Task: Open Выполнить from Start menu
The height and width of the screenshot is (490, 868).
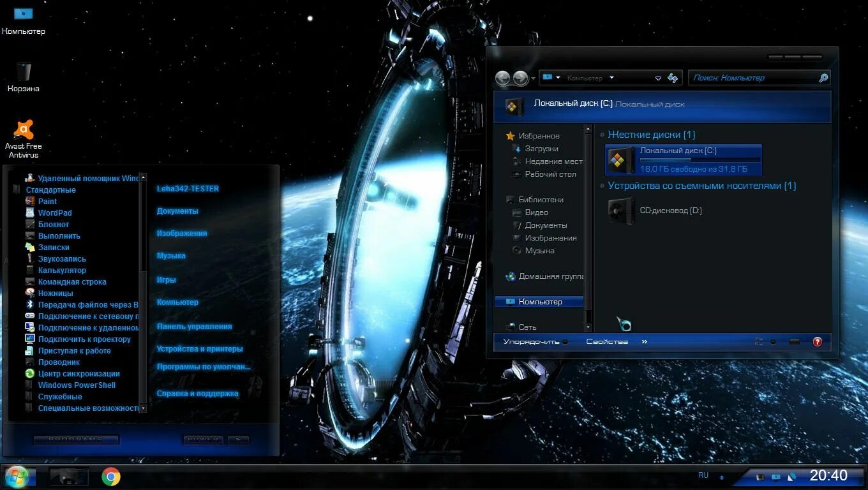Action: click(52, 236)
